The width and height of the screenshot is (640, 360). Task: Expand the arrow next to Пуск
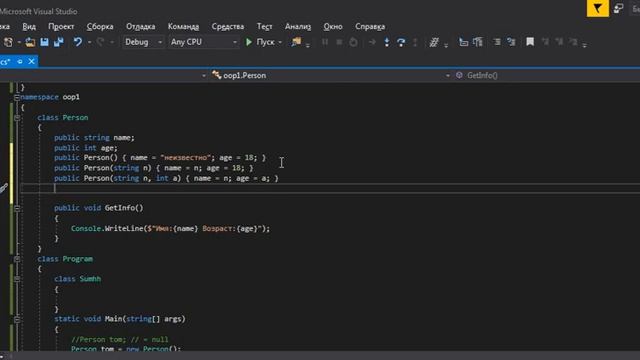click(280, 42)
